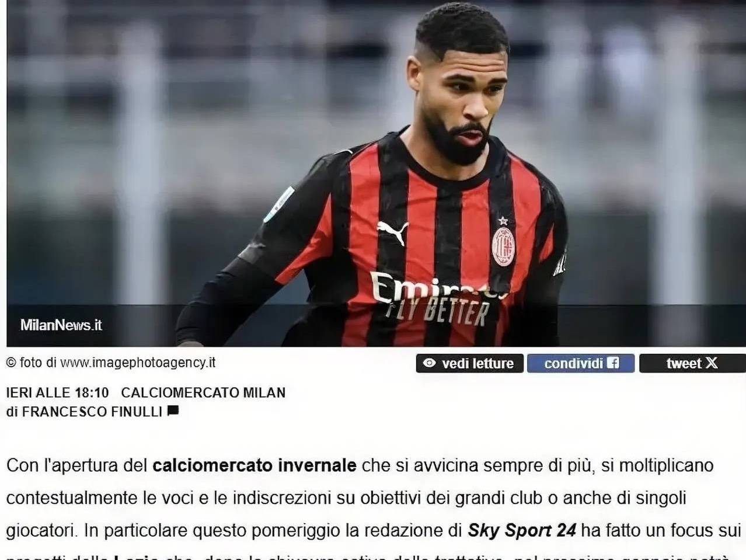Click the X logo on tweet button
Image resolution: width=746 pixels, height=560 pixels.
pos(712,363)
